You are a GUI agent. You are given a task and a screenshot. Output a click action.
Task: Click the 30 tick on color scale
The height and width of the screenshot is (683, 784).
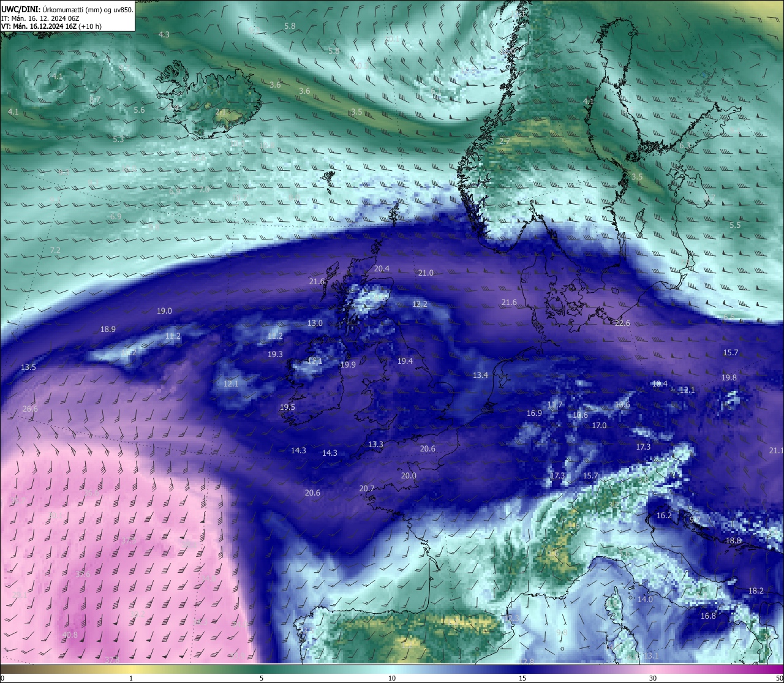(x=653, y=678)
